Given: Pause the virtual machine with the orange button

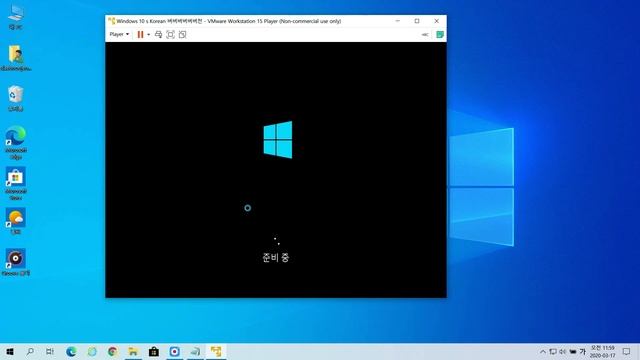Looking at the screenshot, I should click(140, 35).
